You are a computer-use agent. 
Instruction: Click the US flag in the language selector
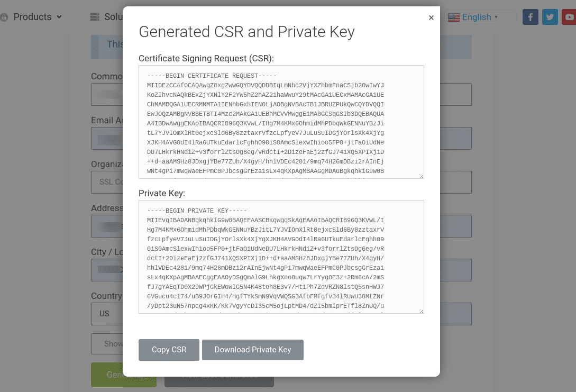click(x=454, y=16)
